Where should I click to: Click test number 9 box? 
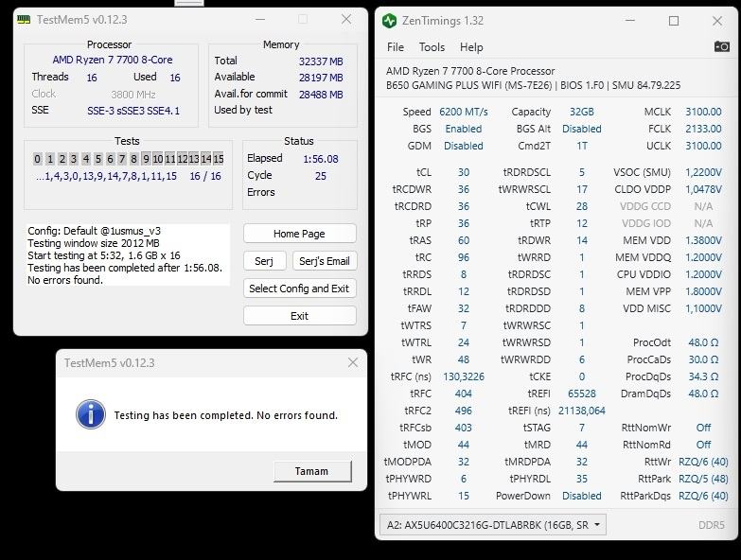[x=146, y=159]
